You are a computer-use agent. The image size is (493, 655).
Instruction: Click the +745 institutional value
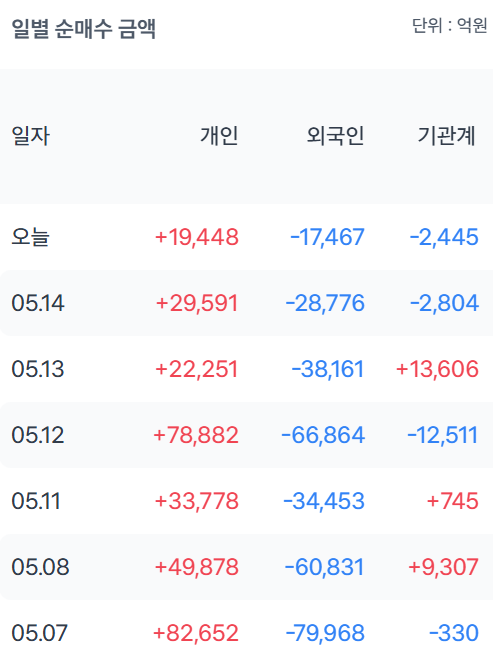tap(452, 501)
